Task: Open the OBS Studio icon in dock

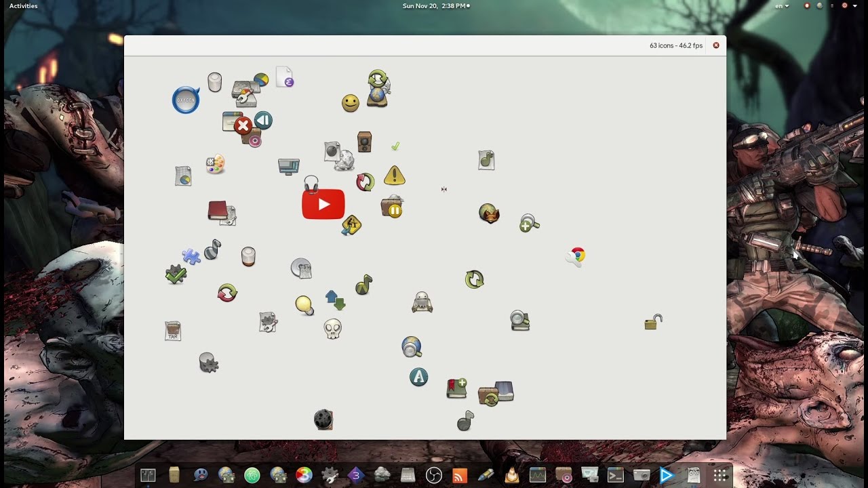Action: [x=434, y=475]
